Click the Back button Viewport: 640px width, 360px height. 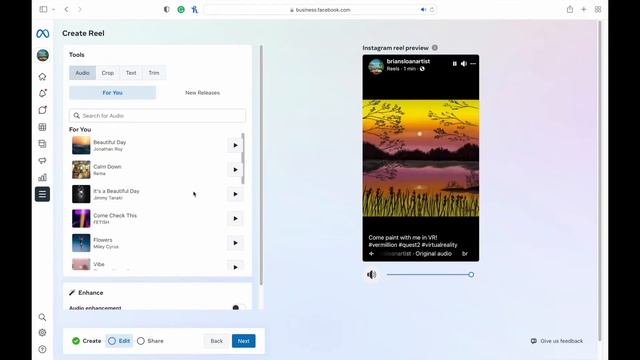point(217,341)
